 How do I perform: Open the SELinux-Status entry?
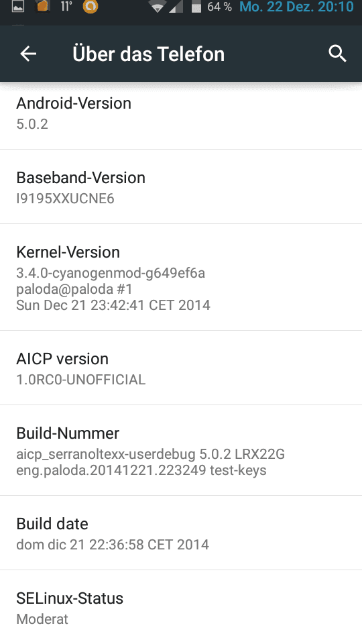pos(181,607)
